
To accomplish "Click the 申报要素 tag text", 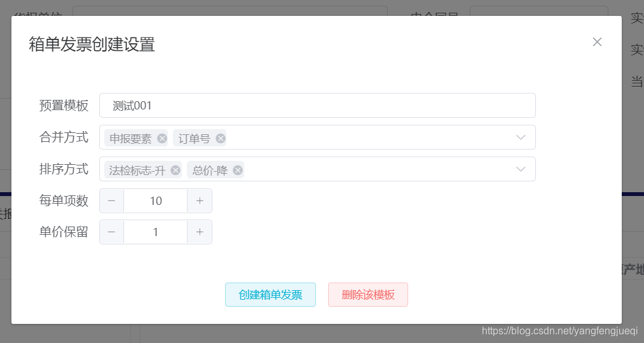I will tap(130, 139).
